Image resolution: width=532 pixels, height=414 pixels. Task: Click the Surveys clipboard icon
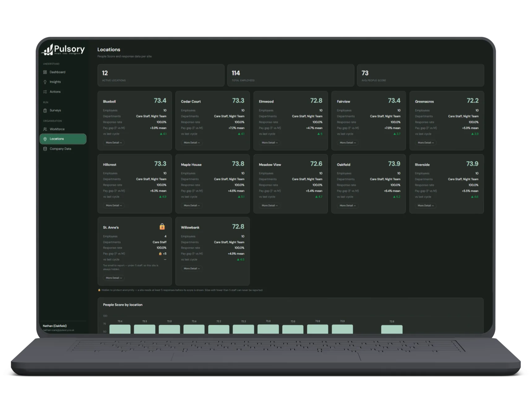pyautogui.click(x=45, y=110)
